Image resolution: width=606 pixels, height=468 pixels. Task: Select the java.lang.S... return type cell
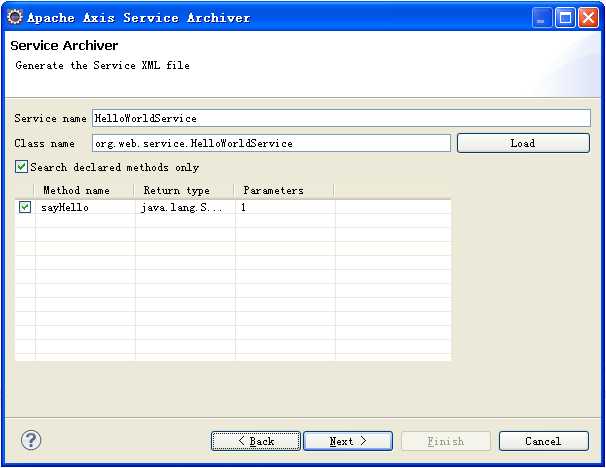coord(185,208)
